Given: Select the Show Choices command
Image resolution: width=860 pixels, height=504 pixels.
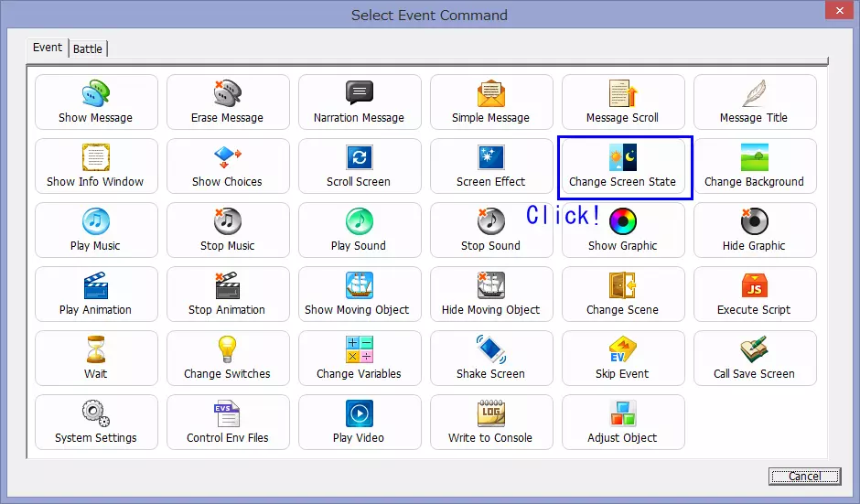Looking at the screenshot, I should pyautogui.click(x=228, y=166).
